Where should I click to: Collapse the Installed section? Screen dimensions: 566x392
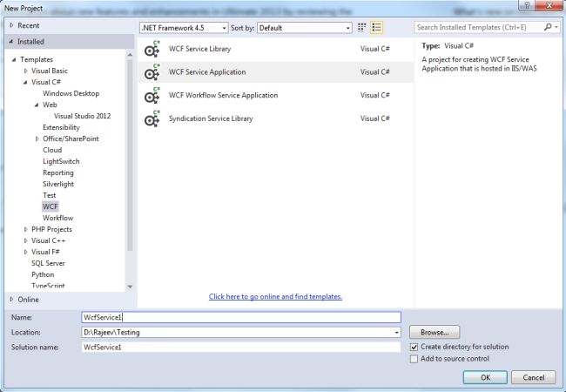11,42
